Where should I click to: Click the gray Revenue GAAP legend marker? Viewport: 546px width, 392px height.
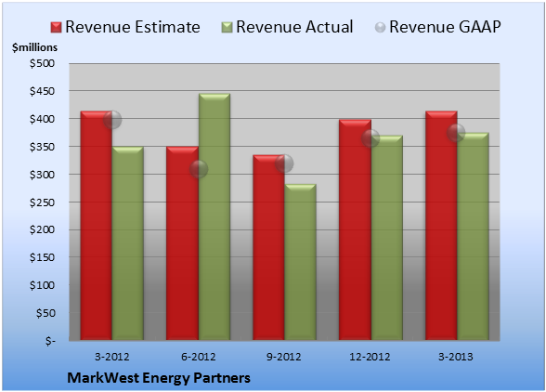click(x=381, y=27)
